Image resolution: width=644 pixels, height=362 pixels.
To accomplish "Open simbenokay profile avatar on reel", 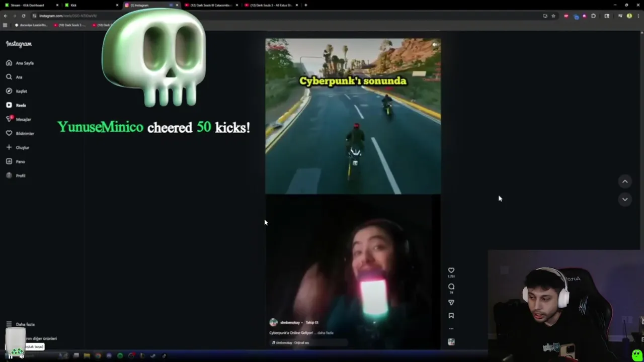I will [273, 322].
